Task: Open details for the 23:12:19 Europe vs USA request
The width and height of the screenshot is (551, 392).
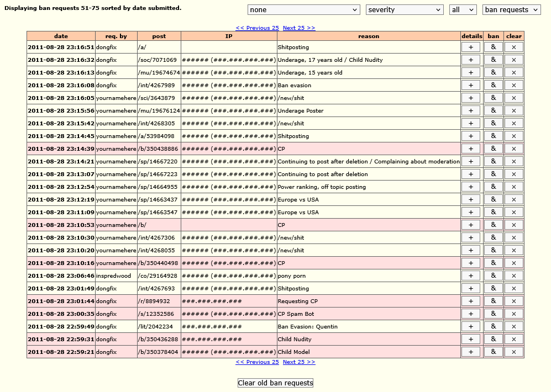Action: tap(470, 200)
